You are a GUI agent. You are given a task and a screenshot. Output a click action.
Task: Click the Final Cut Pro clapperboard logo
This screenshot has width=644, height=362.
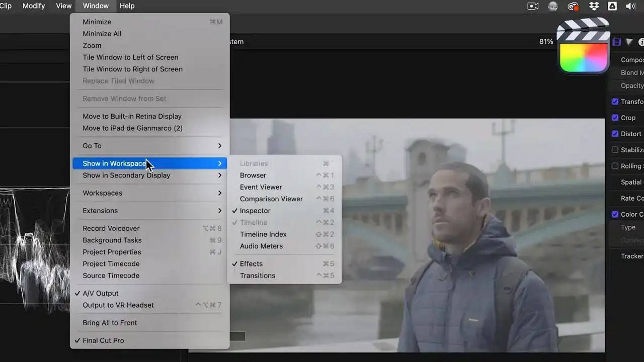point(583,46)
